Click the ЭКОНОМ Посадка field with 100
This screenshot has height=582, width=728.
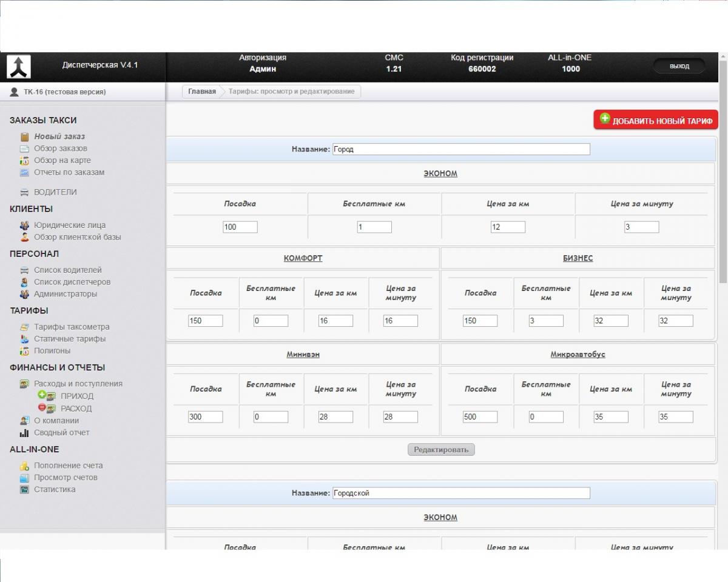click(x=240, y=227)
